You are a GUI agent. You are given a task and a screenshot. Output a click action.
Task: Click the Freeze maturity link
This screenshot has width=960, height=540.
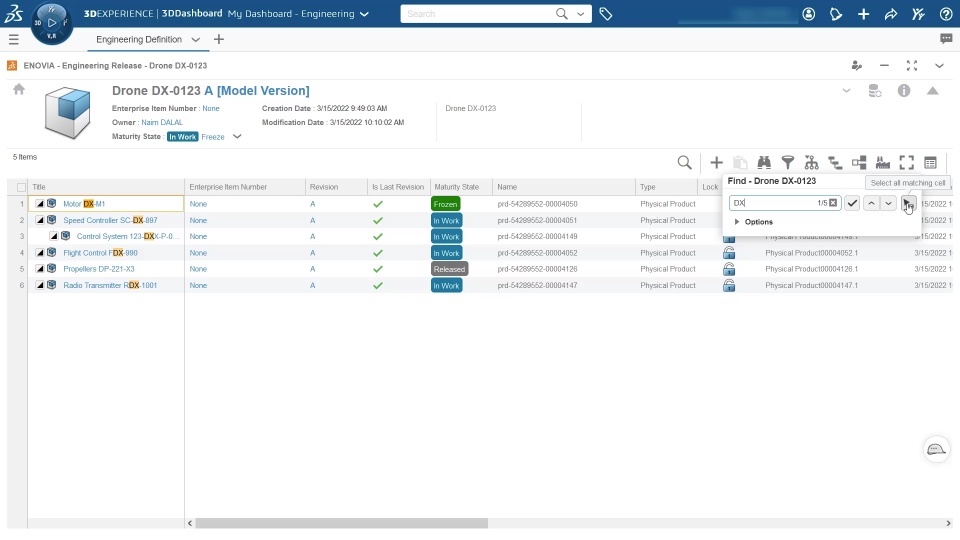click(x=212, y=137)
